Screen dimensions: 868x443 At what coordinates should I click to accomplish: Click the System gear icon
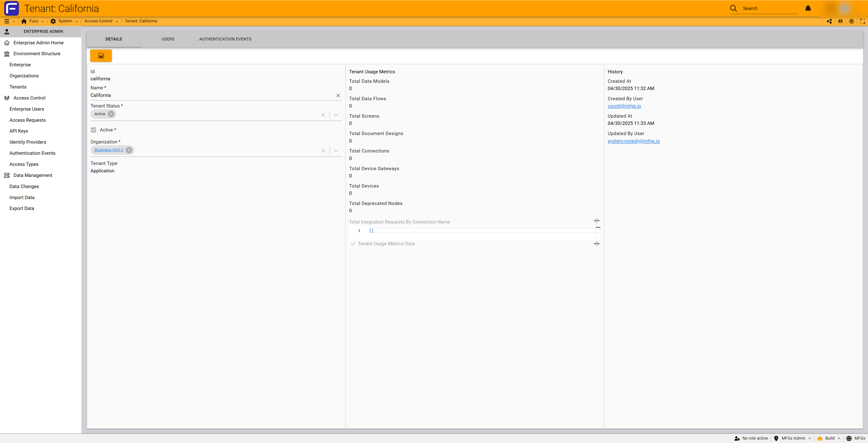click(53, 21)
